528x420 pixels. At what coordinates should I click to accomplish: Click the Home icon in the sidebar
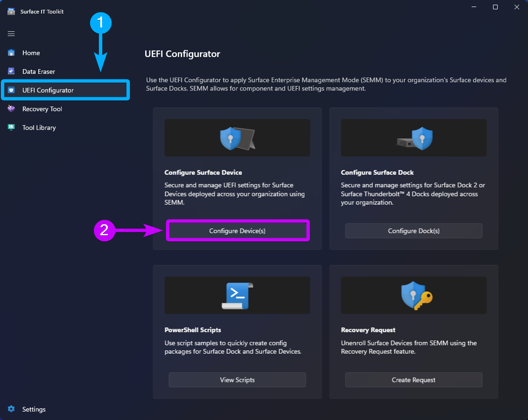coord(10,53)
